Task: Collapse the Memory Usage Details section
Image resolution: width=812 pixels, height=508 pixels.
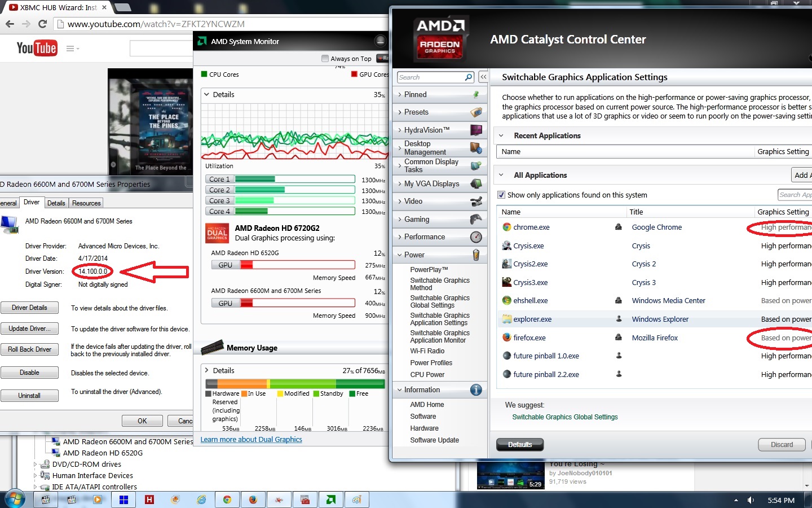Action: point(206,370)
